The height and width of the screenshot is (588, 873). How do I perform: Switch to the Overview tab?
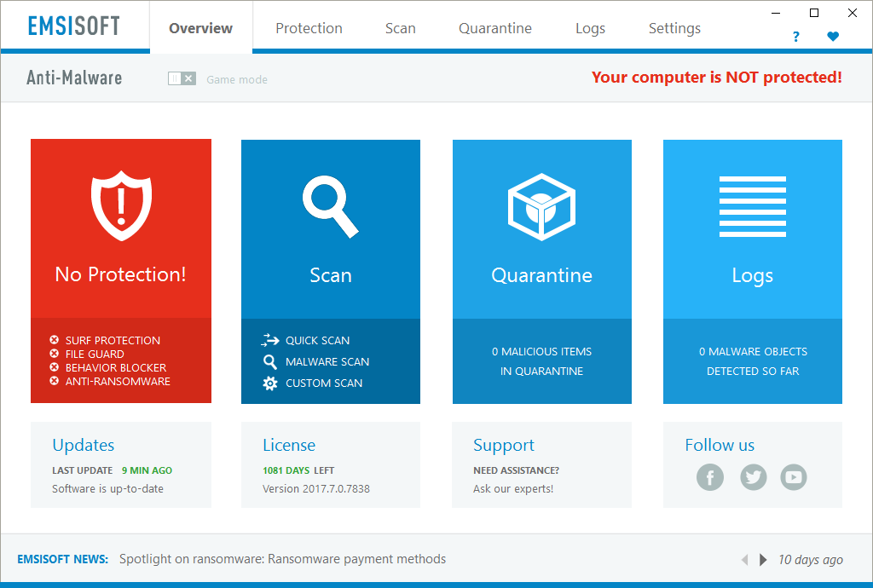(x=201, y=28)
